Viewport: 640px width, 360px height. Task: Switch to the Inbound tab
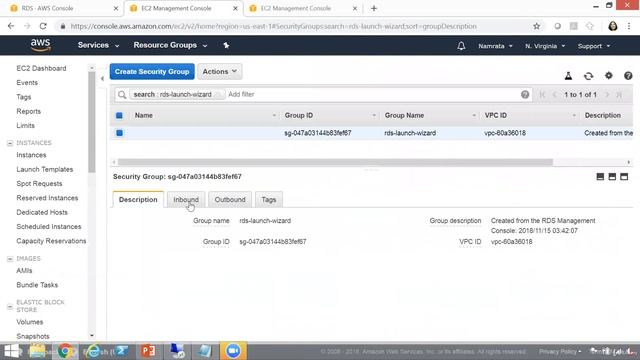tap(186, 200)
